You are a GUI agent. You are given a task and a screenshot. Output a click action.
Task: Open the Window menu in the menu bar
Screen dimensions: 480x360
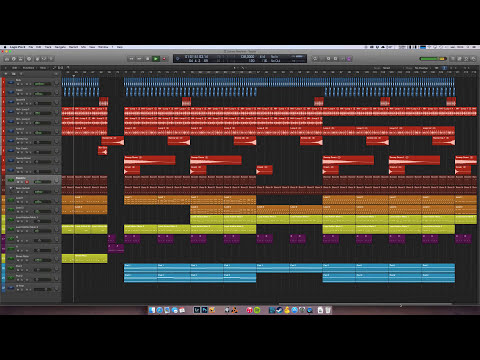point(103,47)
